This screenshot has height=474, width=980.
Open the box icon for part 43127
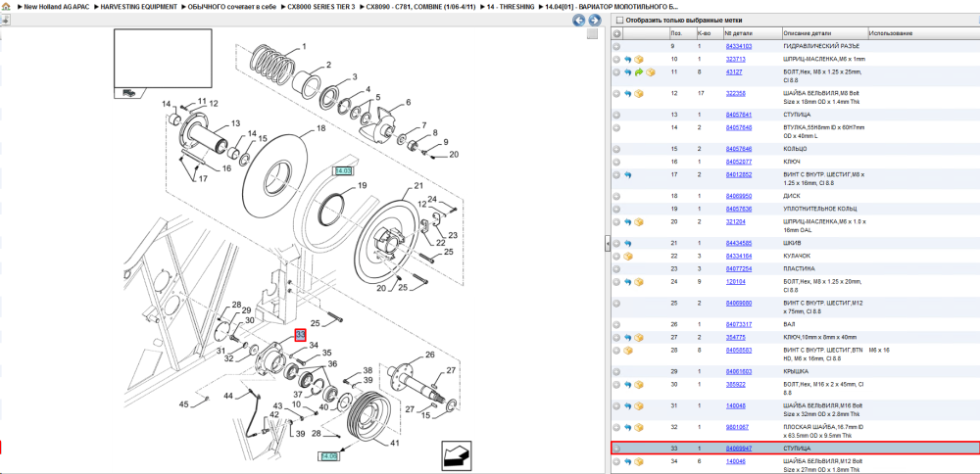click(650, 72)
